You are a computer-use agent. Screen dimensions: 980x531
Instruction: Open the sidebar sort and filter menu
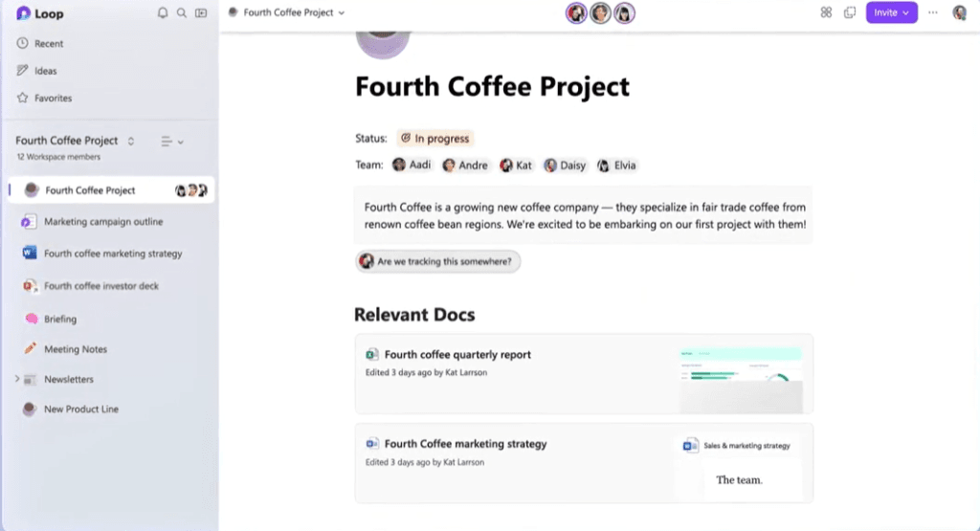171,142
